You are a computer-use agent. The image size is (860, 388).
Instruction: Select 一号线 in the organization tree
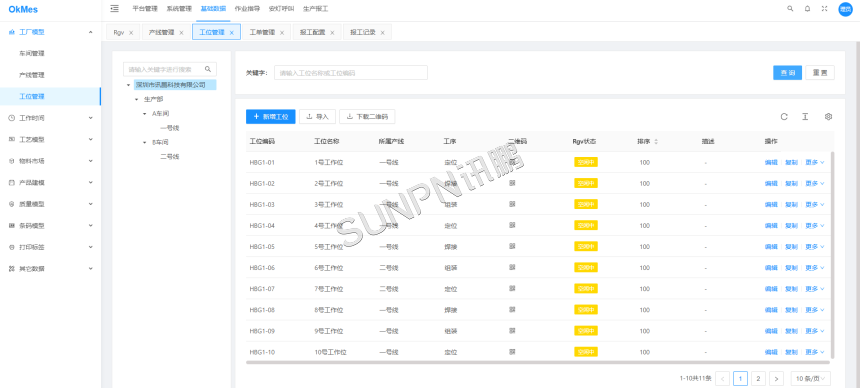point(169,128)
